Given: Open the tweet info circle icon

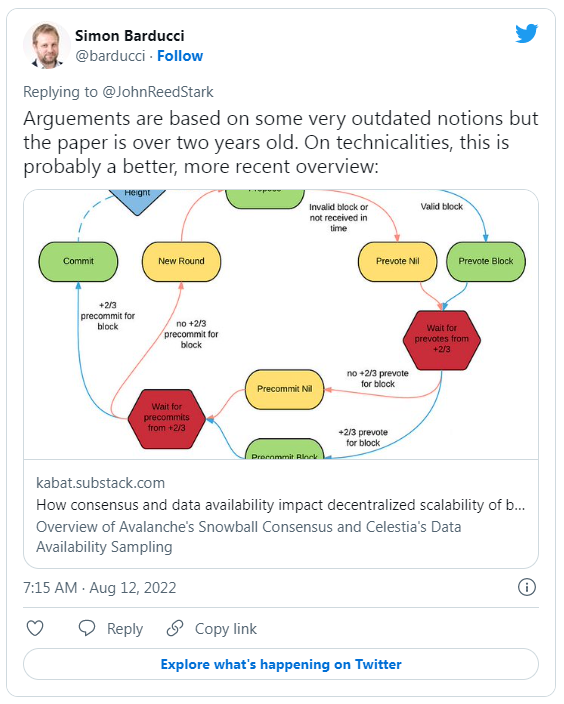Looking at the screenshot, I should [x=527, y=587].
